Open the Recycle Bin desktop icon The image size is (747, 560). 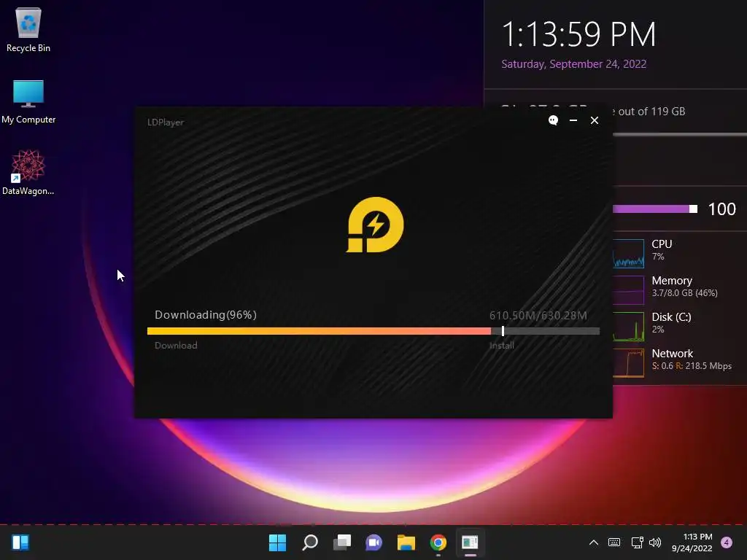coord(28,29)
